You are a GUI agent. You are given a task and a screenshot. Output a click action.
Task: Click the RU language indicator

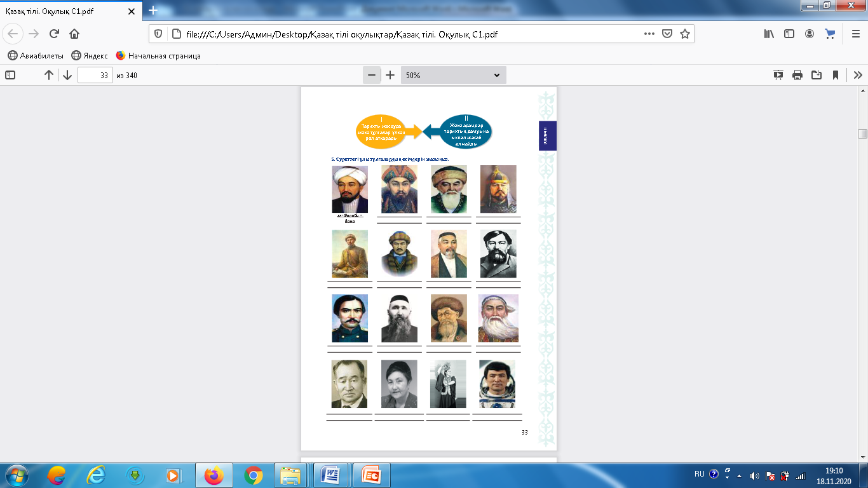click(700, 474)
